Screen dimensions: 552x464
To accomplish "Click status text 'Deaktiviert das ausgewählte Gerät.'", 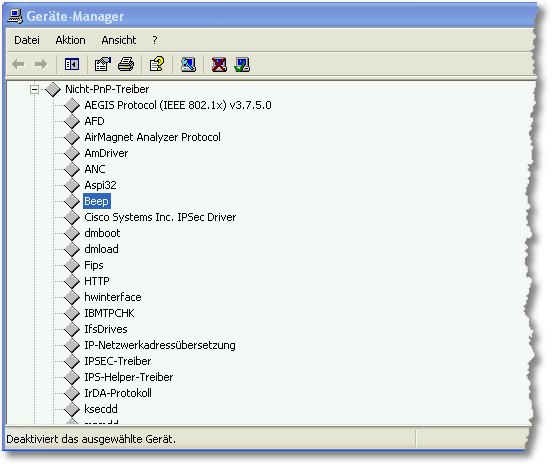I will [91, 439].
